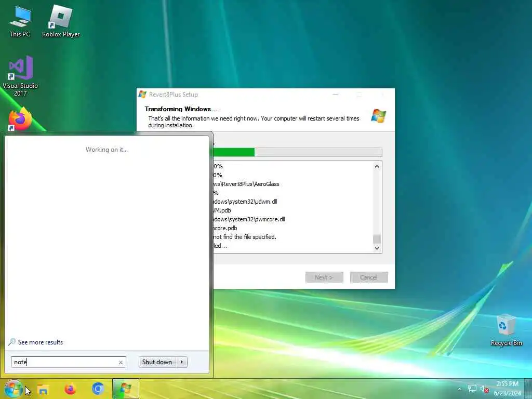Screen dimensions: 532x399
Task: Click the search magnifier icon beside See more results
Action: coord(12,342)
